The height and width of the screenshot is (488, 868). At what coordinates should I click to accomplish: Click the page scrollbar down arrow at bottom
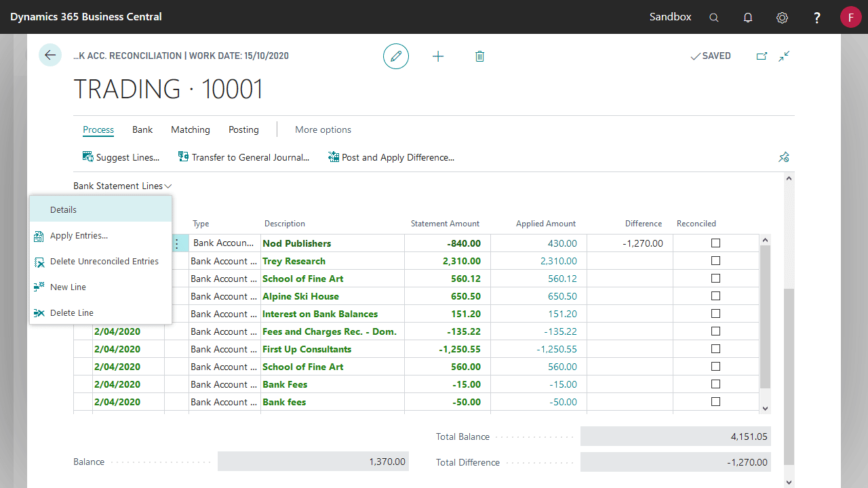click(788, 482)
